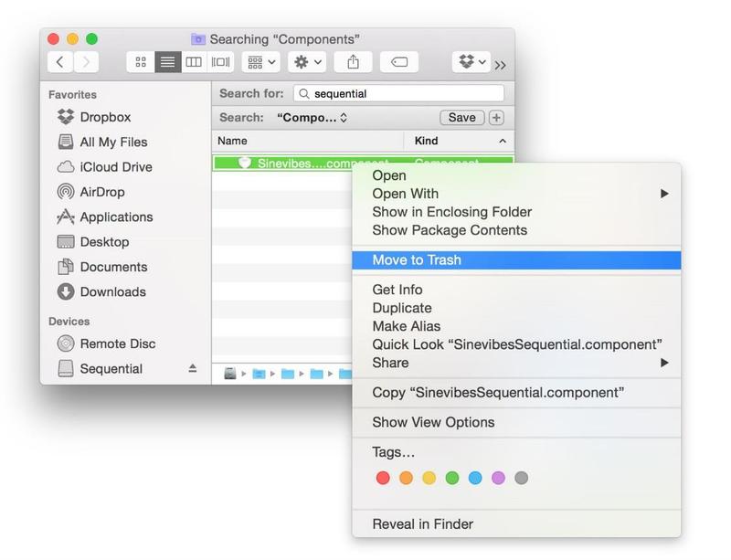Toggle Kind sort direction arrow

(x=502, y=141)
